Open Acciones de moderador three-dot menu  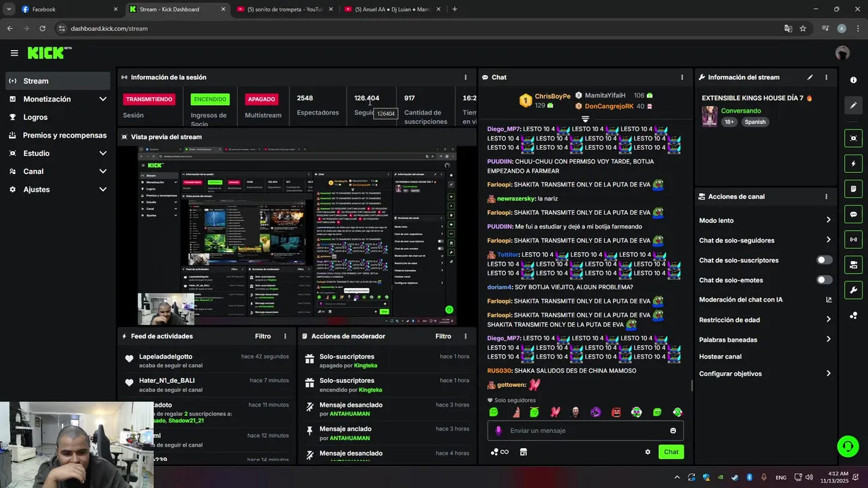coord(465,336)
